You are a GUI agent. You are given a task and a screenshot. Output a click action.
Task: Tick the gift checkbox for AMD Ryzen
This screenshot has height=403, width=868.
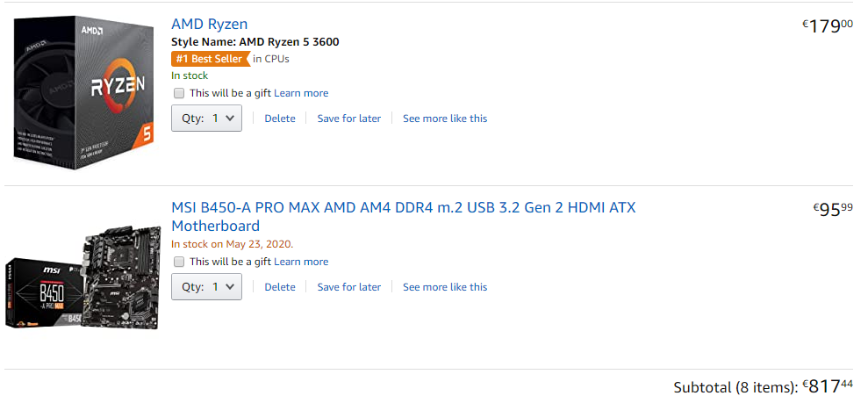coord(179,93)
